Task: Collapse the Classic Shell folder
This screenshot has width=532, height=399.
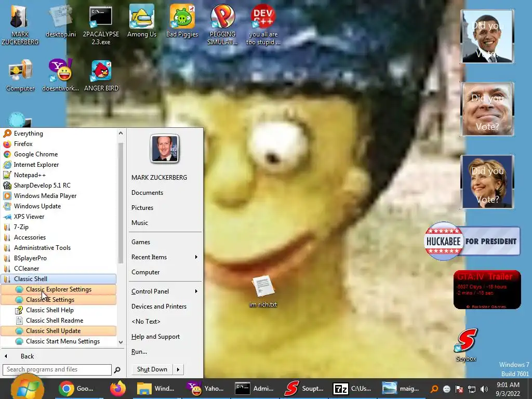Action: [x=58, y=279]
